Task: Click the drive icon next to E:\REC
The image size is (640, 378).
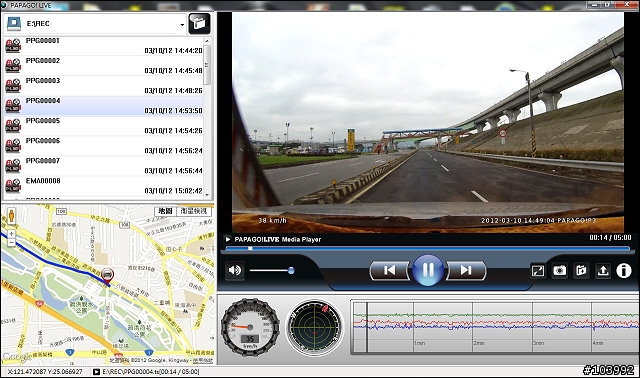Action: pos(14,24)
